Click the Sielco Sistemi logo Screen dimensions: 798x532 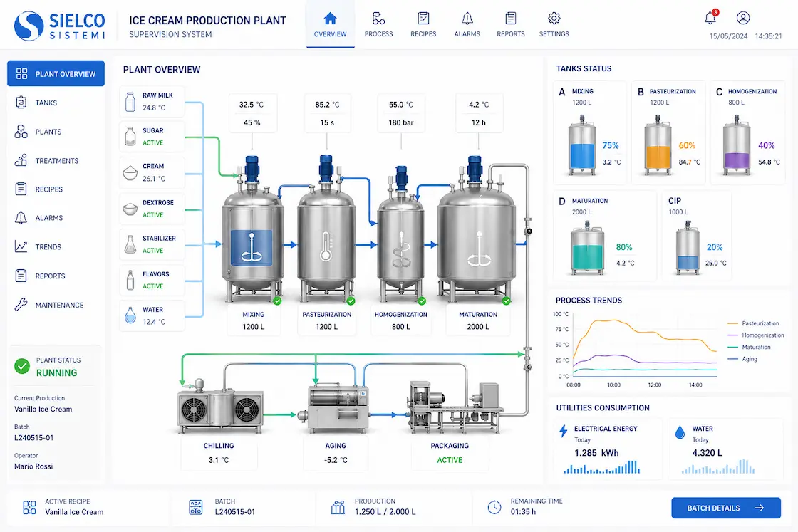click(x=60, y=26)
